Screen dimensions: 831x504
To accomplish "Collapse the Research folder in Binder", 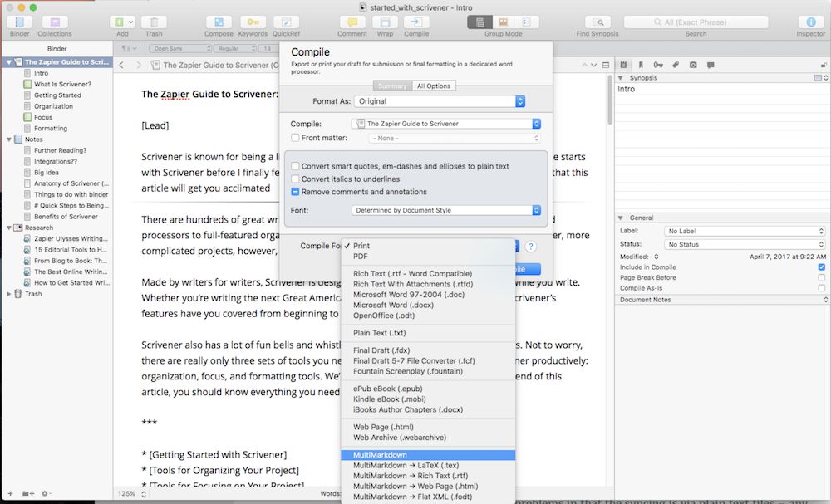I will [9, 228].
